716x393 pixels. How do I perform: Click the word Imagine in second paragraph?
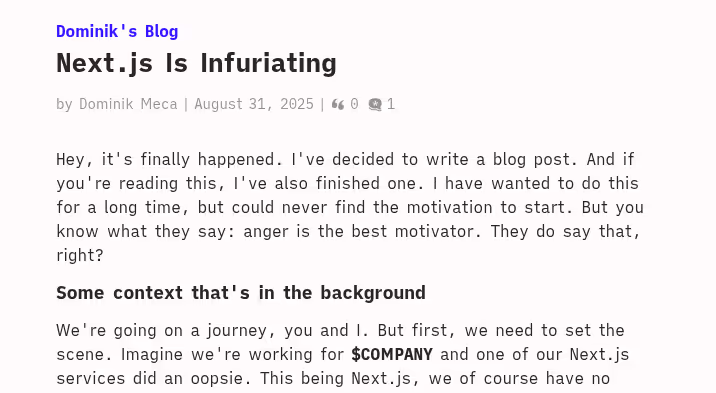coord(152,355)
